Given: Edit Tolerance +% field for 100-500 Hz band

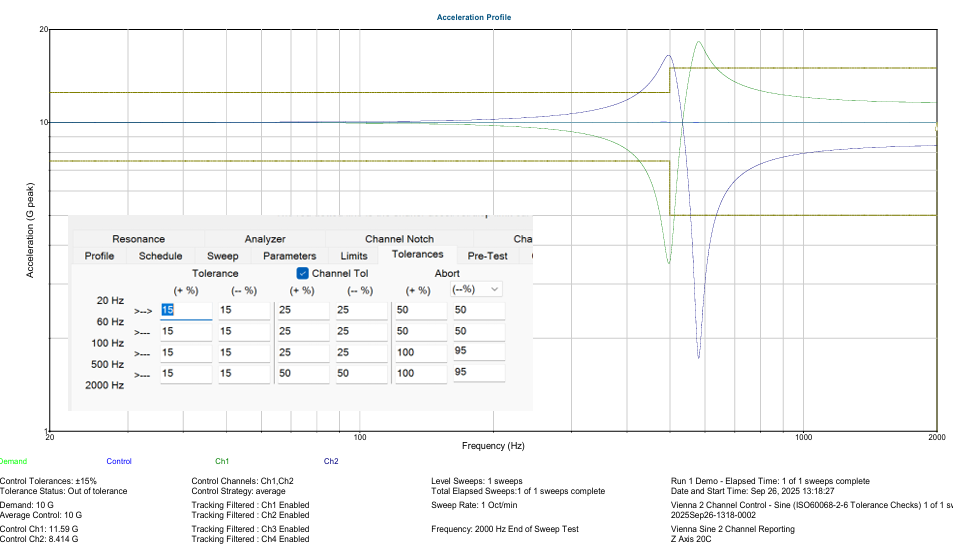Looking at the screenshot, I should click(186, 353).
